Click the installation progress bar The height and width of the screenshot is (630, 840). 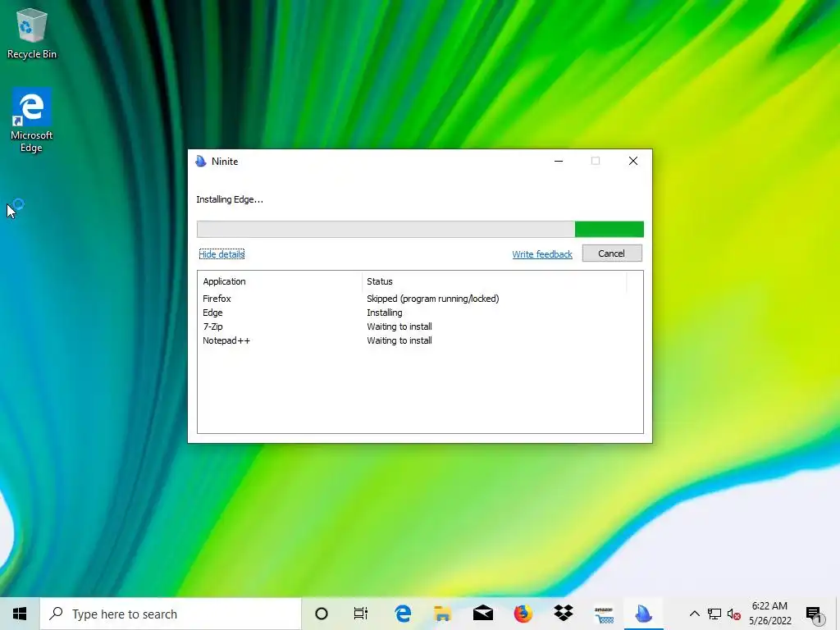point(420,230)
